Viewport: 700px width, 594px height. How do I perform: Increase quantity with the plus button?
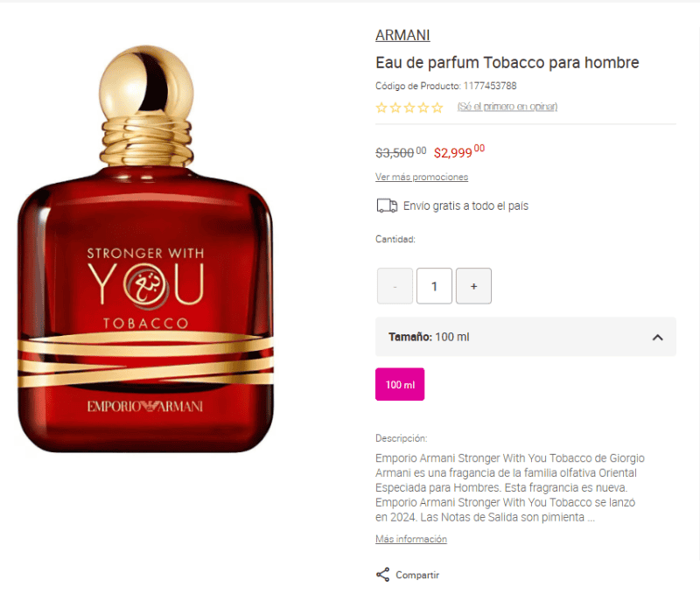click(x=473, y=286)
